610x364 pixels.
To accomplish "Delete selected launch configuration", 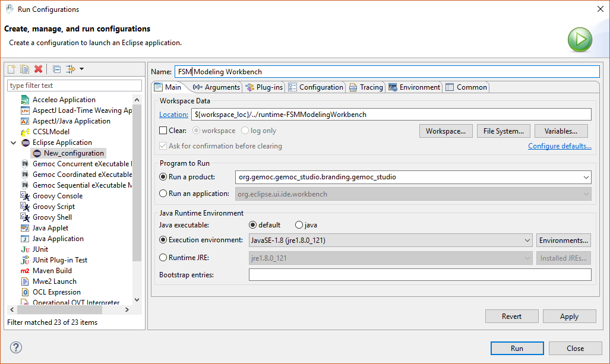I will [x=38, y=69].
